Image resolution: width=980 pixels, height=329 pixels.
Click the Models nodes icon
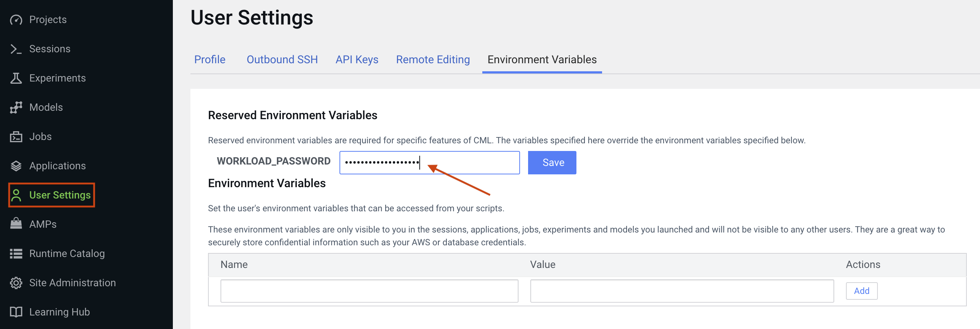click(16, 107)
